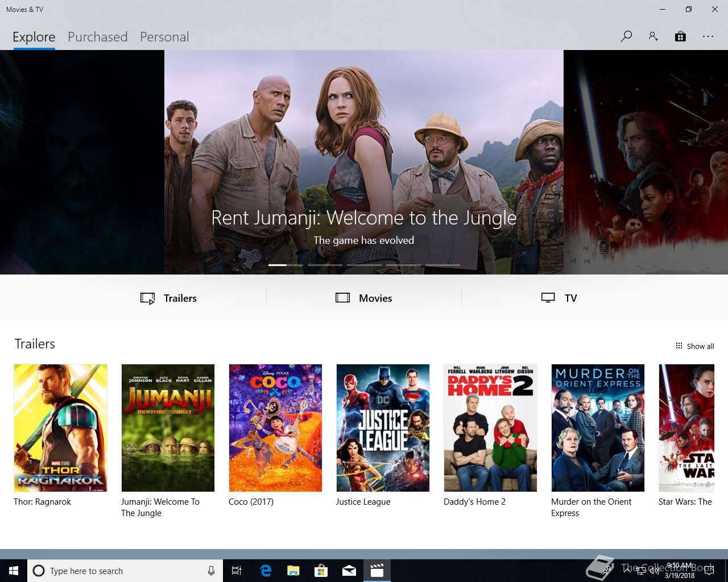Open the Jumanji poster thumbnail
Screen dimensions: 728x582
(168, 428)
